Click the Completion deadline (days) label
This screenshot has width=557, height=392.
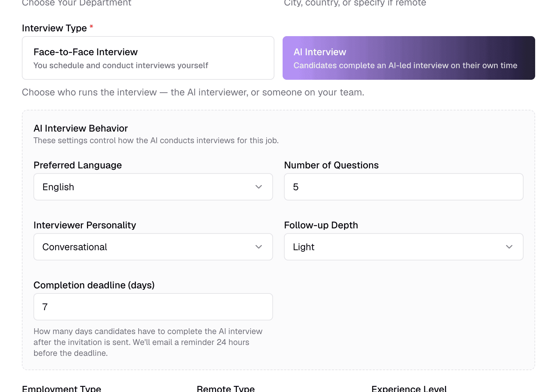click(x=94, y=285)
